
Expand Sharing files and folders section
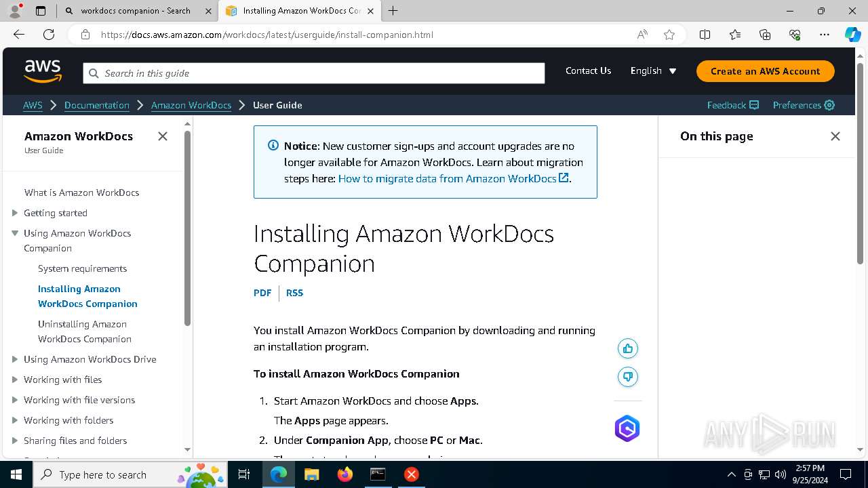click(x=15, y=441)
